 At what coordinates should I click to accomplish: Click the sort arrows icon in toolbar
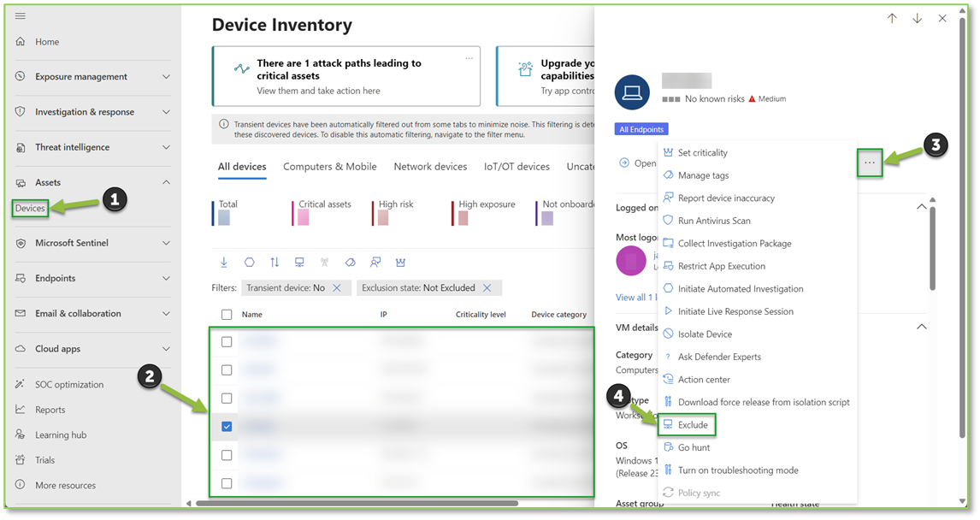tap(275, 263)
